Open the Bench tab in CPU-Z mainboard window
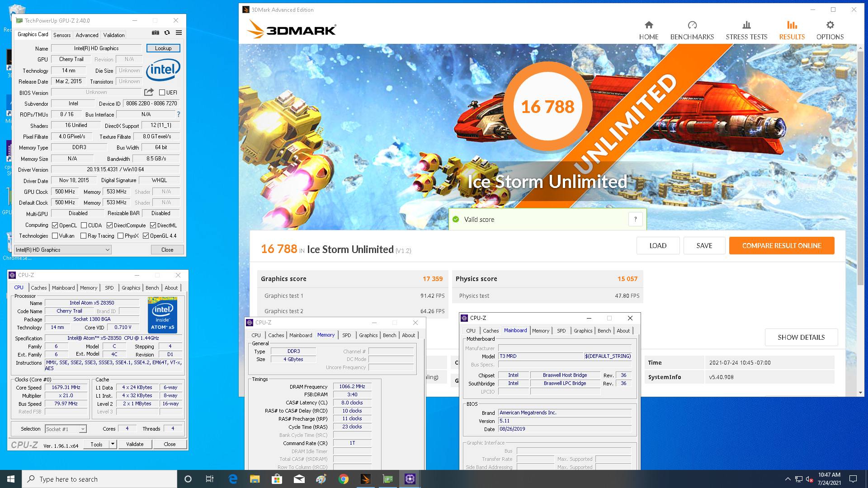The height and width of the screenshot is (488, 868). (604, 331)
